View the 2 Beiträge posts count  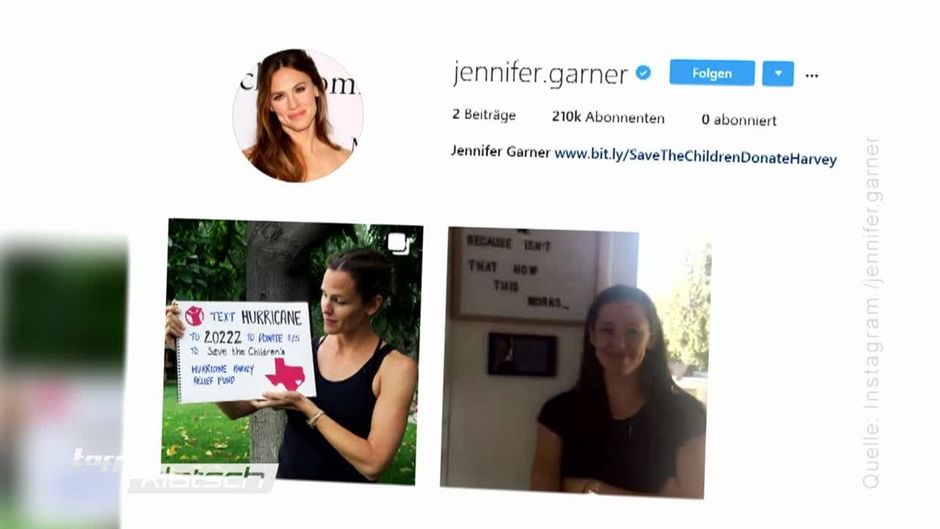(484, 115)
